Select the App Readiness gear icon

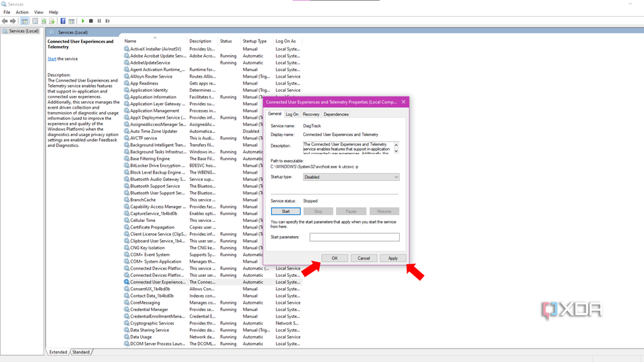click(127, 83)
